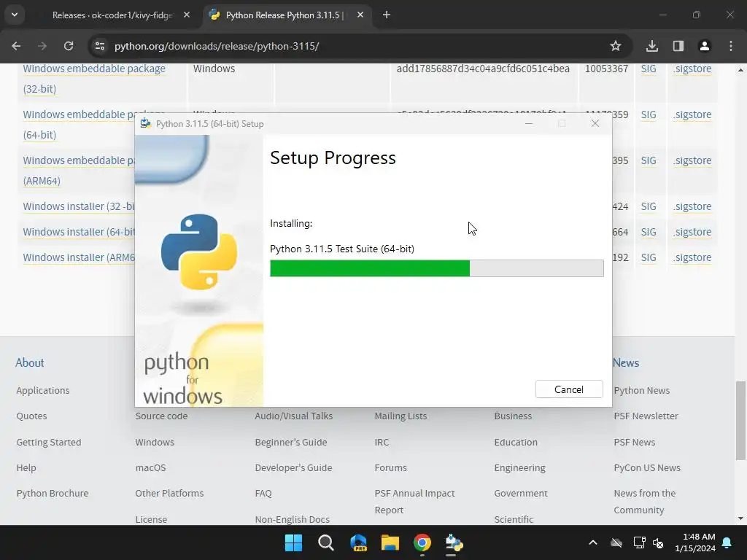Open the Windows Start menu

tap(293, 542)
